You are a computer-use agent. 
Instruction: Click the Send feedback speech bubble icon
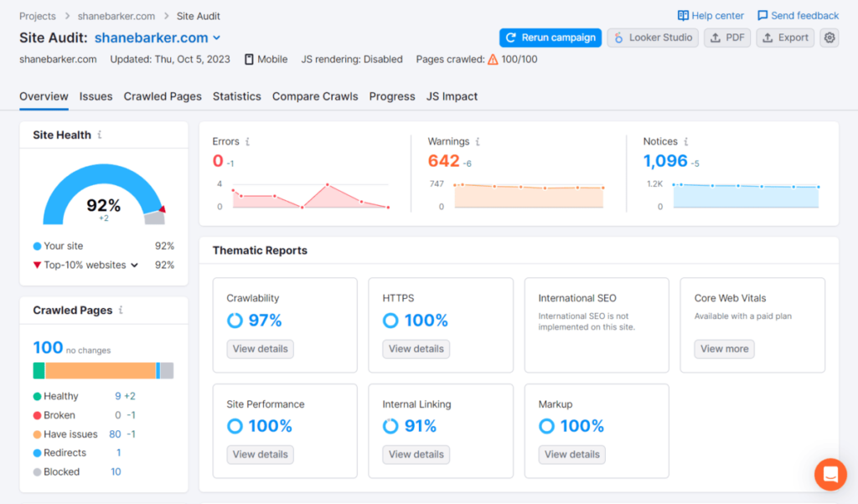pyautogui.click(x=762, y=16)
